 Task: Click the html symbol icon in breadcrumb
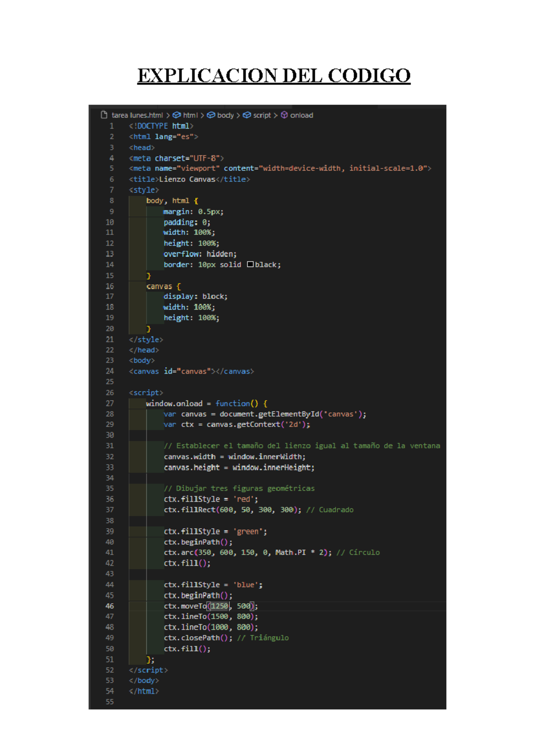(177, 115)
